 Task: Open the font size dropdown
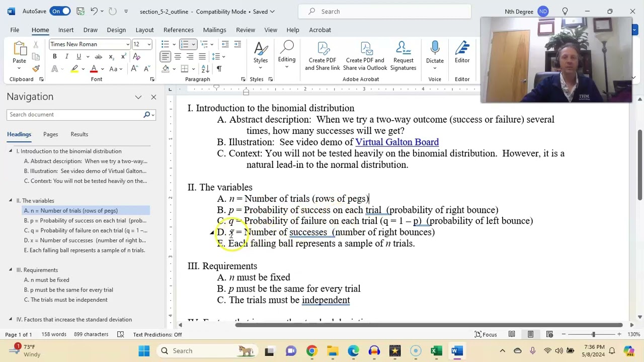[149, 44]
